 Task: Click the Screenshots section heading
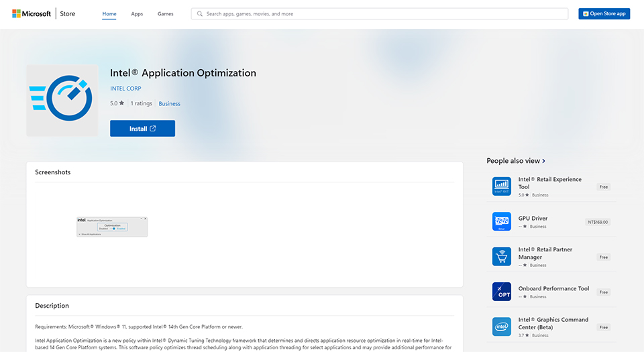[52, 172]
